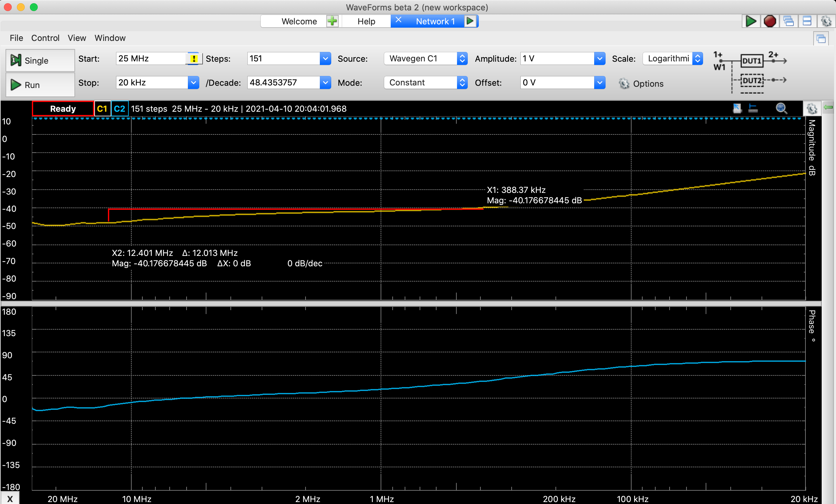
Task: Click into the Start frequency field
Action: [x=151, y=59]
